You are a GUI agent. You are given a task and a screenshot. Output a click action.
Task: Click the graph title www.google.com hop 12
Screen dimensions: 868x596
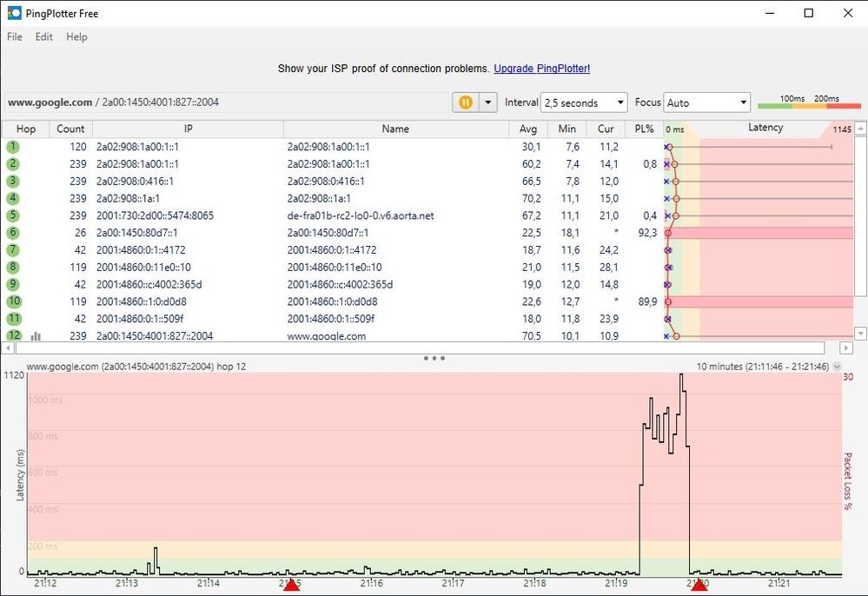coord(136,367)
